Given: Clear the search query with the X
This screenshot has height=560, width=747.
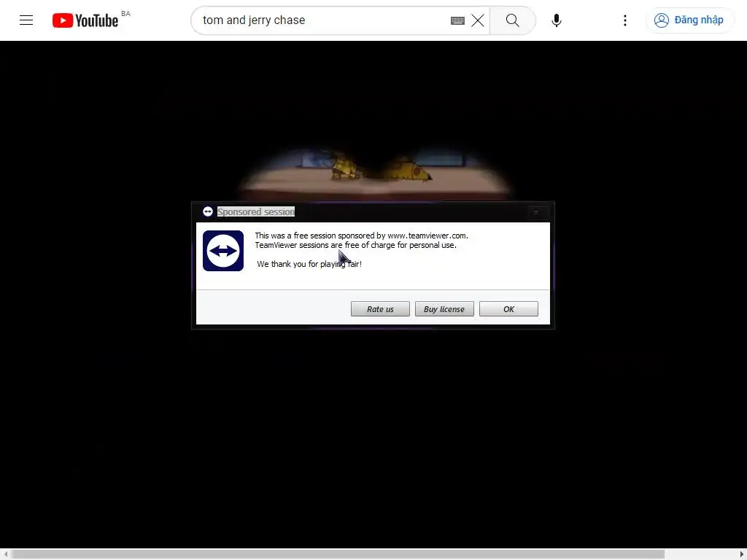Looking at the screenshot, I should (477, 20).
